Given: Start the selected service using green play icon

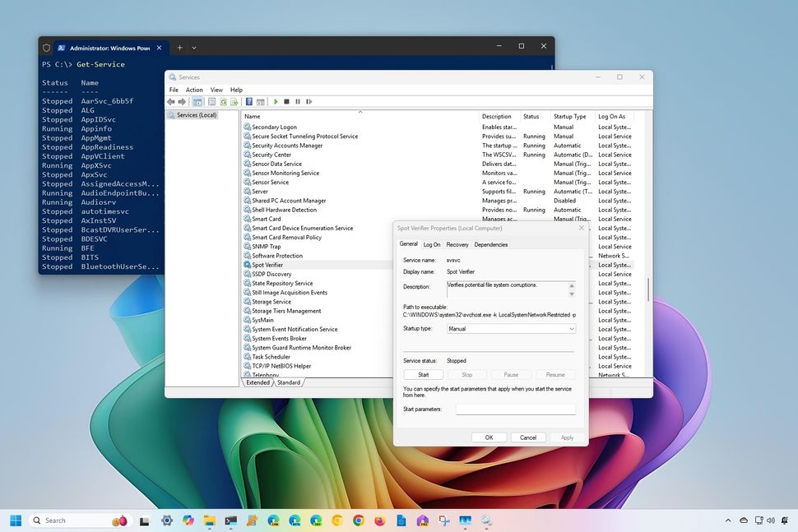Looking at the screenshot, I should pos(276,101).
